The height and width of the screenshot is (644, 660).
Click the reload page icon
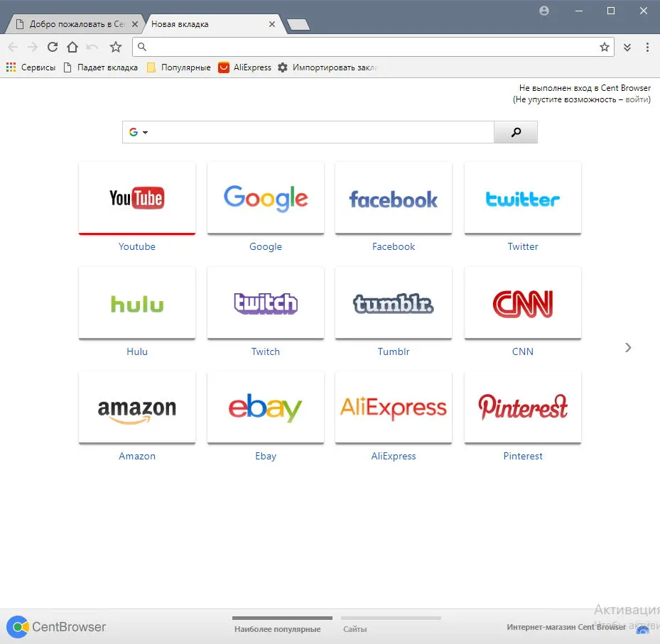pos(53,47)
